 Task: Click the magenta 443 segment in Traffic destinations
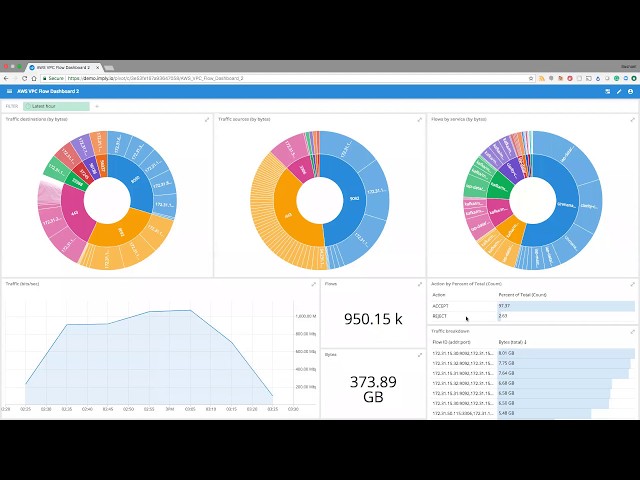pyautogui.click(x=75, y=214)
